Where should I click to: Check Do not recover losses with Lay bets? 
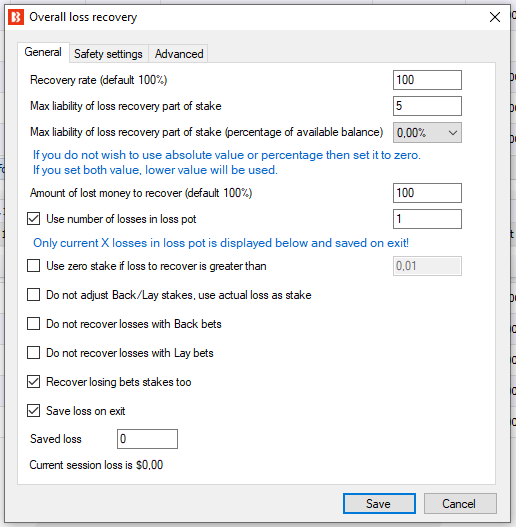(x=34, y=353)
